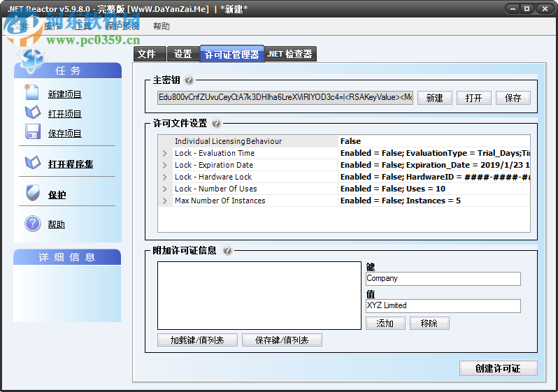This screenshot has width=558, height=392.
Task: Click the 键 field containing Company
Action: [x=443, y=279]
